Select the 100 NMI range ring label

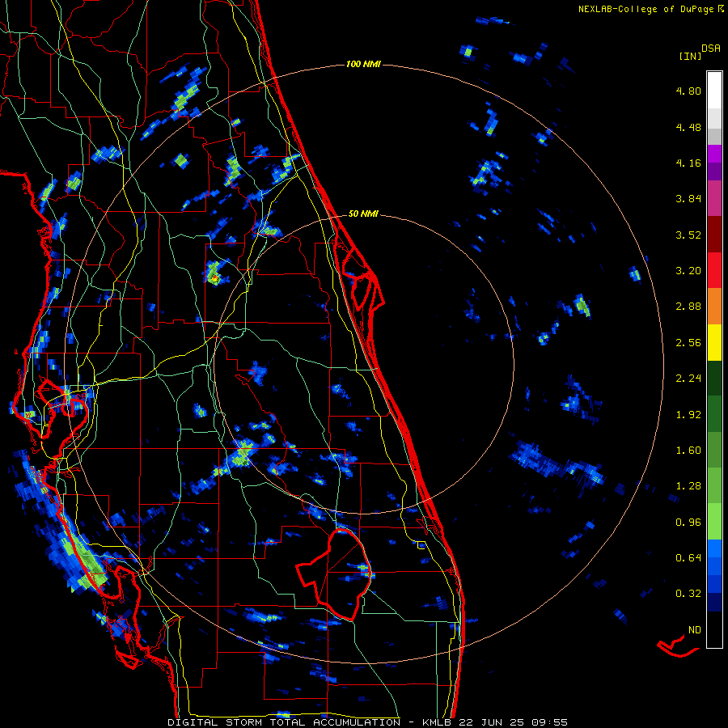click(363, 64)
